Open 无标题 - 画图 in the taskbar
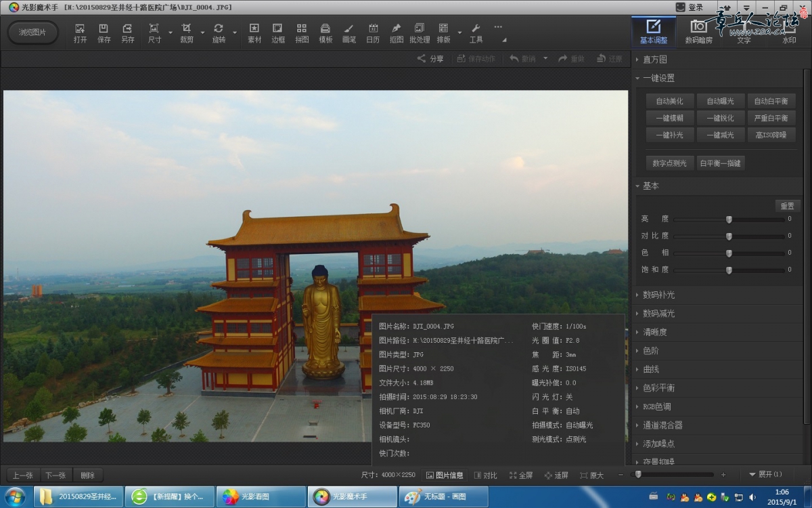Screen dimensions: 812x508 pyautogui.click(x=443, y=496)
